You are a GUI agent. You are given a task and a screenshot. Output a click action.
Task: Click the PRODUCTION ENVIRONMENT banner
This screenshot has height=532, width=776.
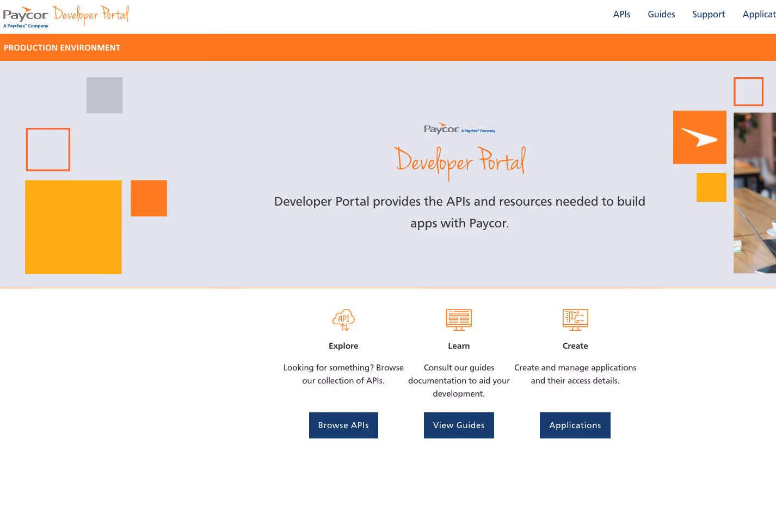(61, 47)
